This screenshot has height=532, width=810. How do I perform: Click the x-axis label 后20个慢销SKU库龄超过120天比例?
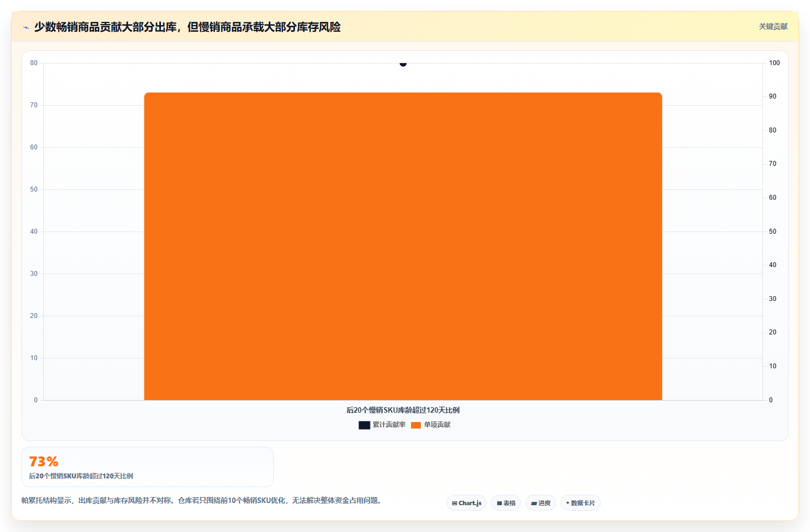(x=403, y=410)
